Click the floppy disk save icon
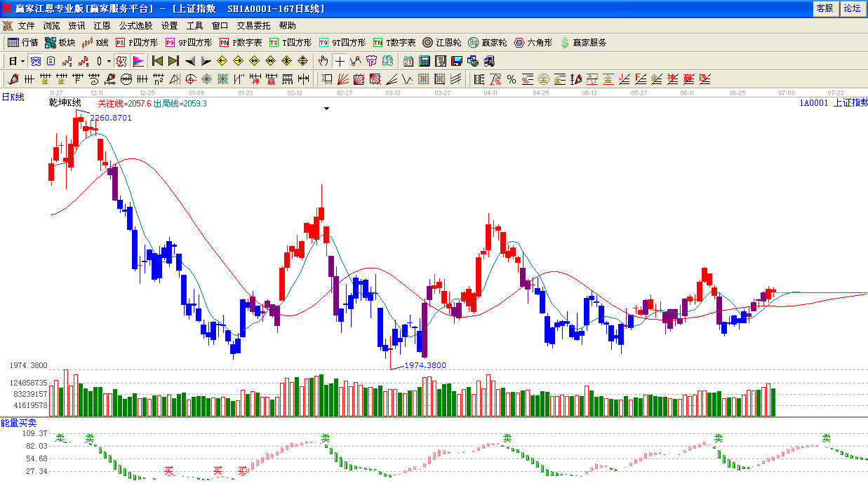 click(456, 61)
